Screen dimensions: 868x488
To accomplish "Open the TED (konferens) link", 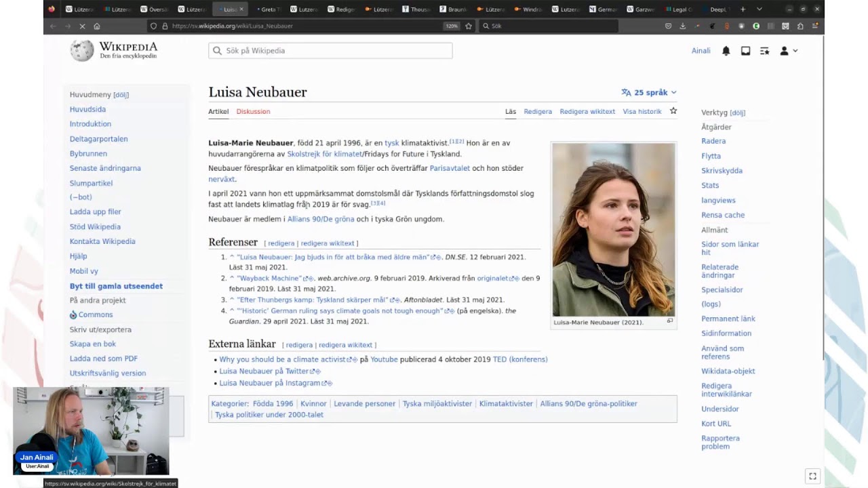I will point(520,359).
